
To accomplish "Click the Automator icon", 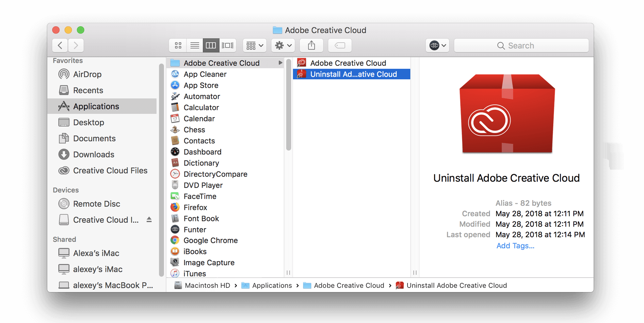I will pyautogui.click(x=175, y=96).
